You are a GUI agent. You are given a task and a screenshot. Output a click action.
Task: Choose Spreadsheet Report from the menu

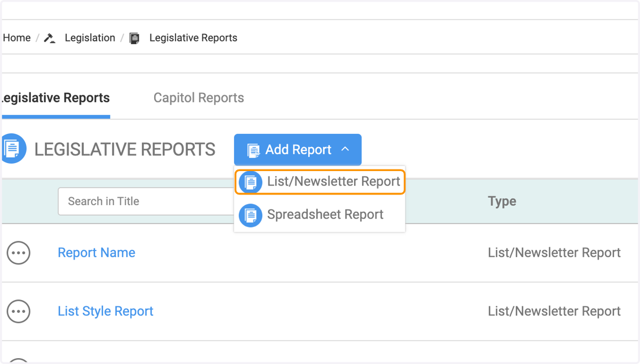point(320,215)
